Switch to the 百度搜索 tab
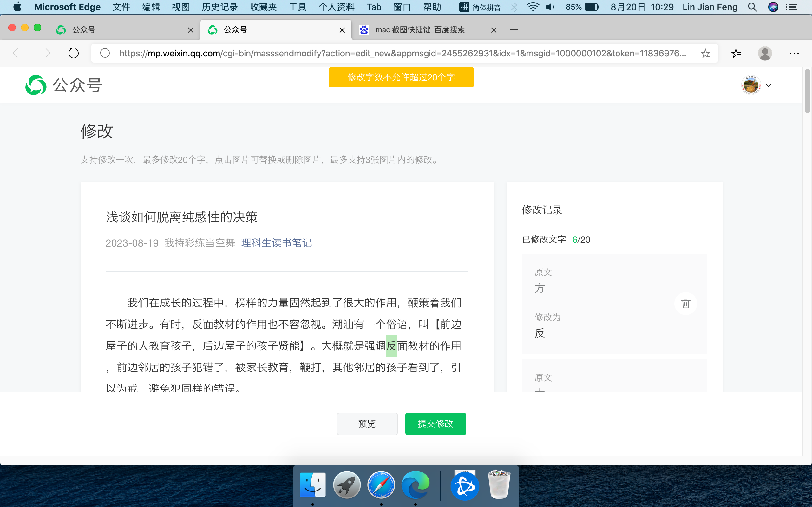The image size is (812, 507). coord(419,30)
